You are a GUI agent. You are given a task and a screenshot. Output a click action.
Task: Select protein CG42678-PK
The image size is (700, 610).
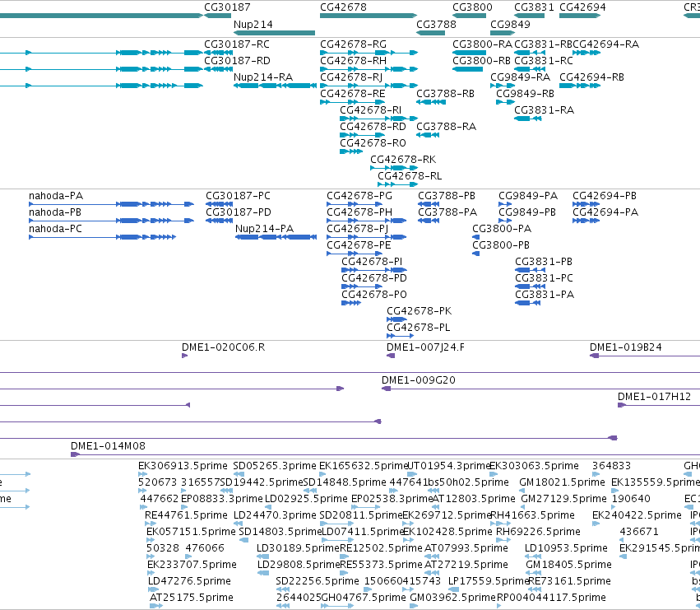[420, 311]
